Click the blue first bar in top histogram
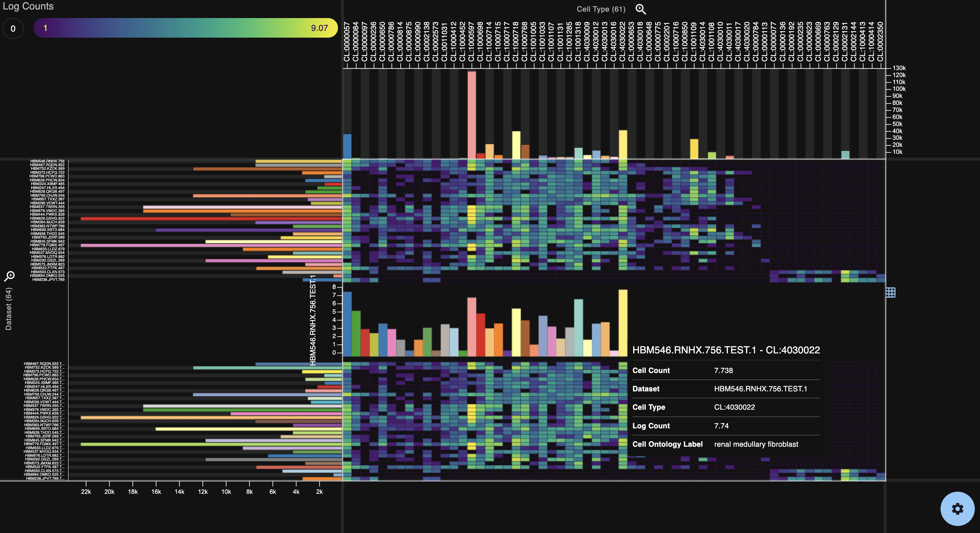 tap(347, 147)
